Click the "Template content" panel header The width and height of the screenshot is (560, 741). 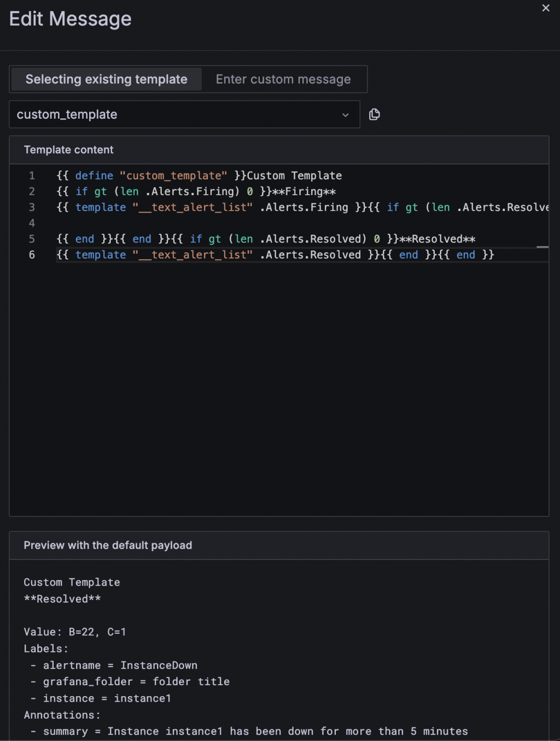tap(69, 150)
